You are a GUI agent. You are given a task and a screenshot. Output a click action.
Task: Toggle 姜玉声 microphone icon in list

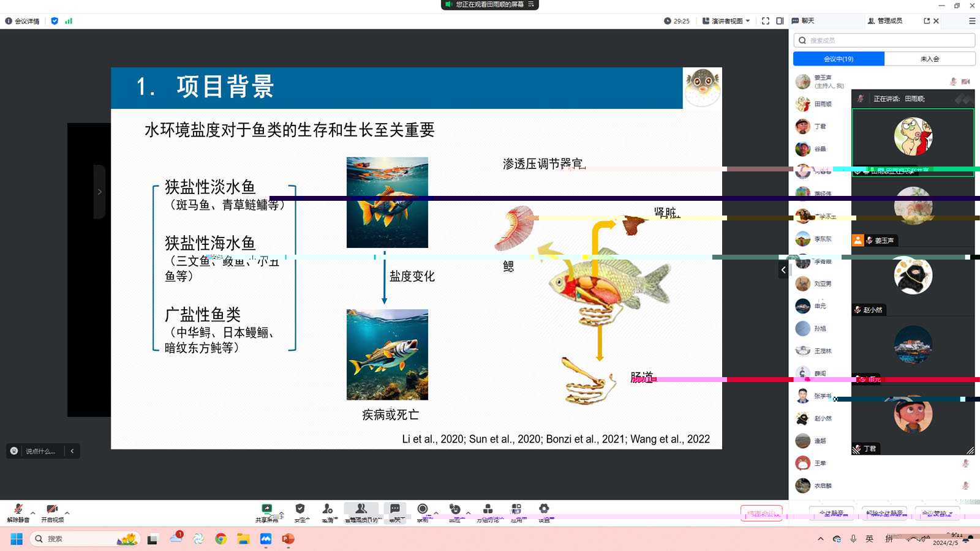(x=953, y=81)
